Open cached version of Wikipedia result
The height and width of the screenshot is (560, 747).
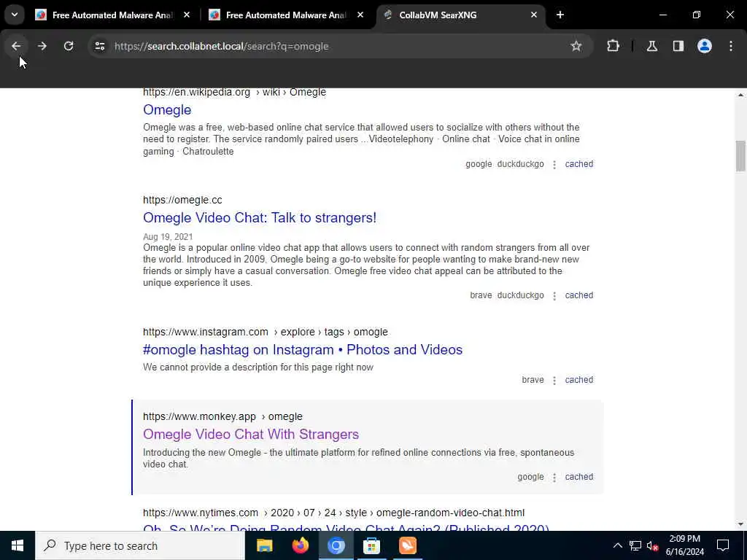point(578,164)
